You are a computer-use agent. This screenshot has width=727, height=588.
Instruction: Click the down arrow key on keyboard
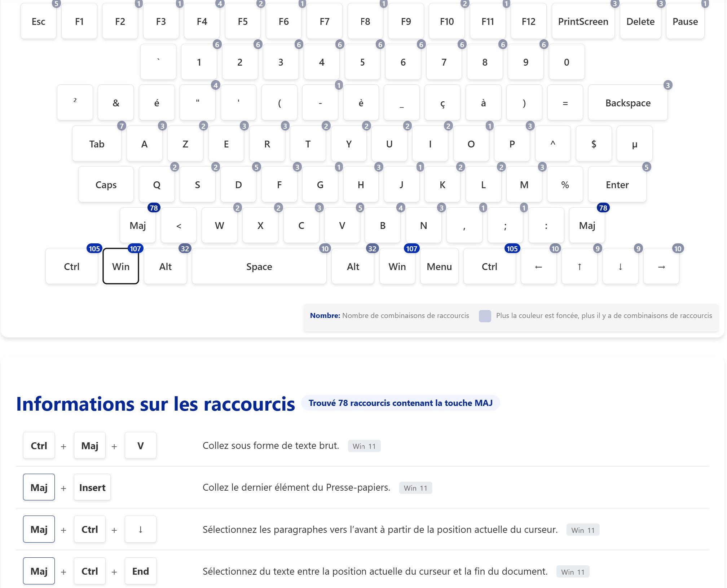click(621, 266)
